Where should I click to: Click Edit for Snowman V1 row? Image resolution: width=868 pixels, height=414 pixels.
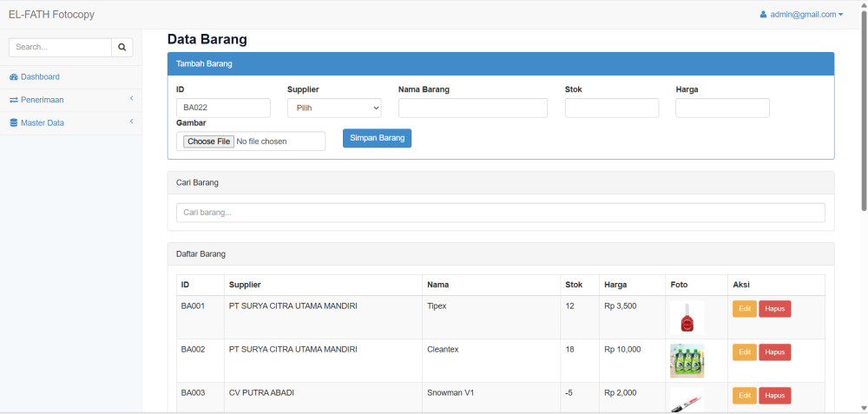[744, 396]
